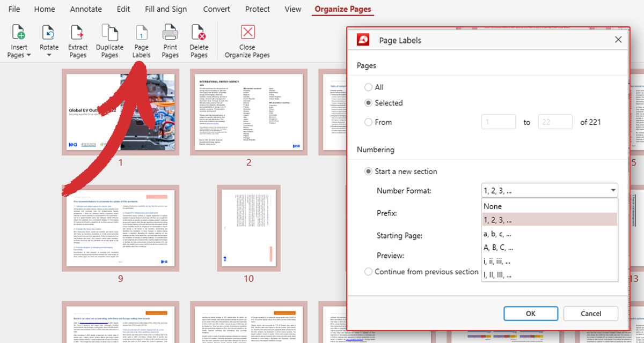The height and width of the screenshot is (343, 644).
Task: Choose the From page range option
Action: point(369,122)
